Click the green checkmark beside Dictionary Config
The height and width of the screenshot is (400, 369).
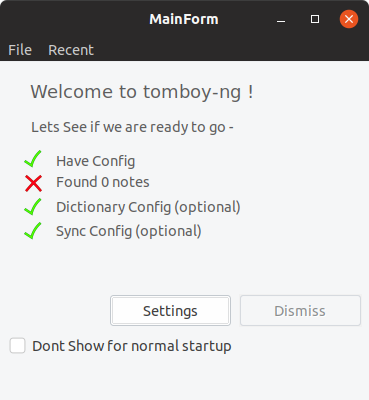[33, 207]
